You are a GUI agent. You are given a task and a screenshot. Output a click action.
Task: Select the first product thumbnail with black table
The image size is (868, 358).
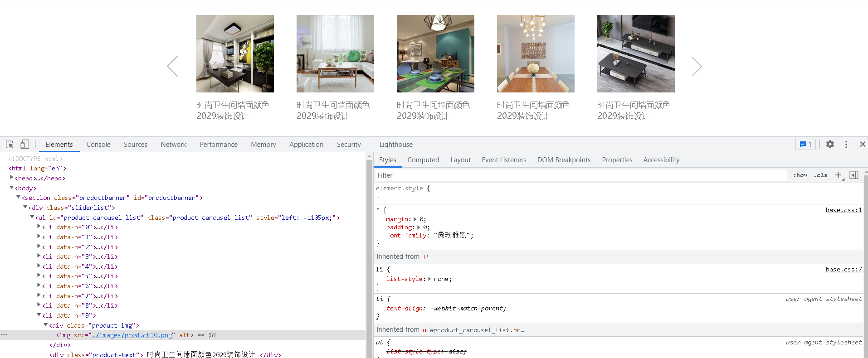(x=235, y=53)
